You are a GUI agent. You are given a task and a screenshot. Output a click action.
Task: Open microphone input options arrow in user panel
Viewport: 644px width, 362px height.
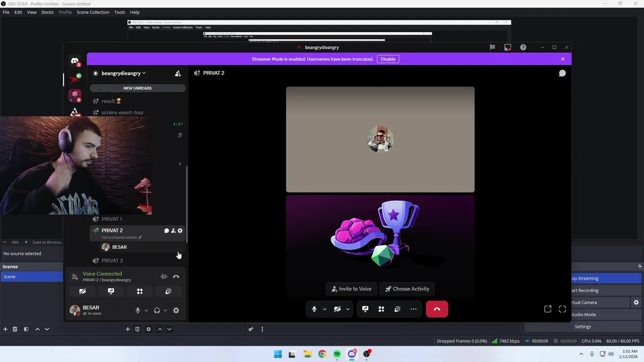point(146,310)
